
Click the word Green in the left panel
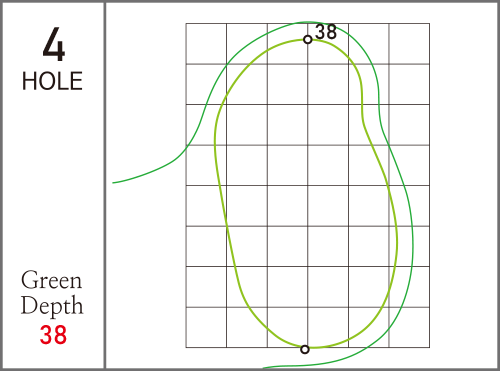(x=51, y=280)
